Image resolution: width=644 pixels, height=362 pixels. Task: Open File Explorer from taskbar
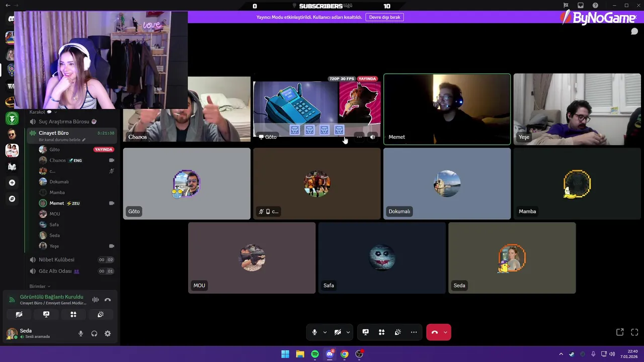tap(300, 354)
